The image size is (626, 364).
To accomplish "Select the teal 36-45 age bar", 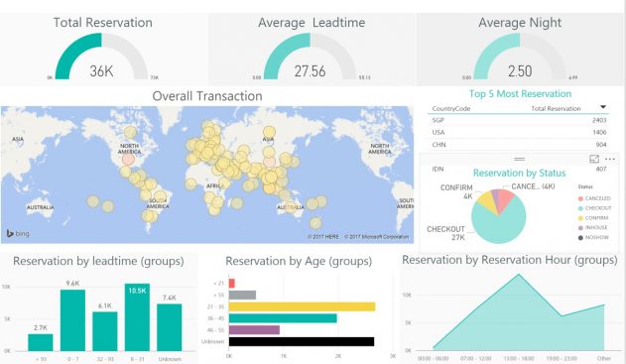I will (283, 318).
